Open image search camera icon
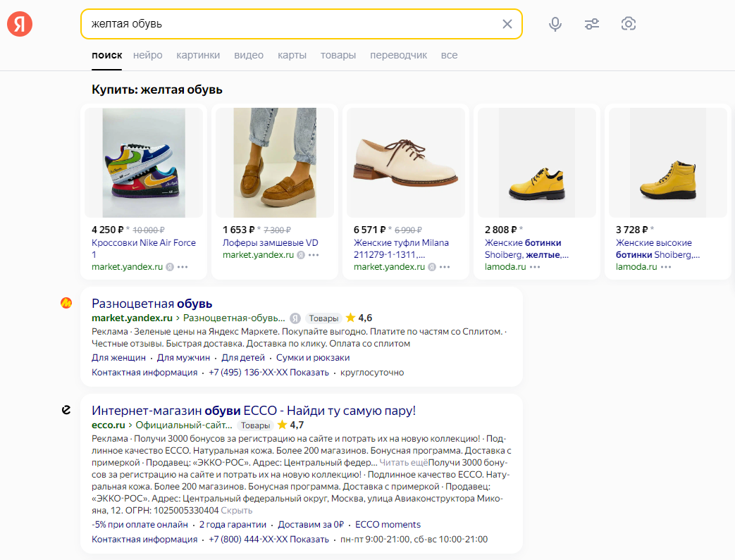Image resolution: width=735 pixels, height=560 pixels. click(628, 24)
